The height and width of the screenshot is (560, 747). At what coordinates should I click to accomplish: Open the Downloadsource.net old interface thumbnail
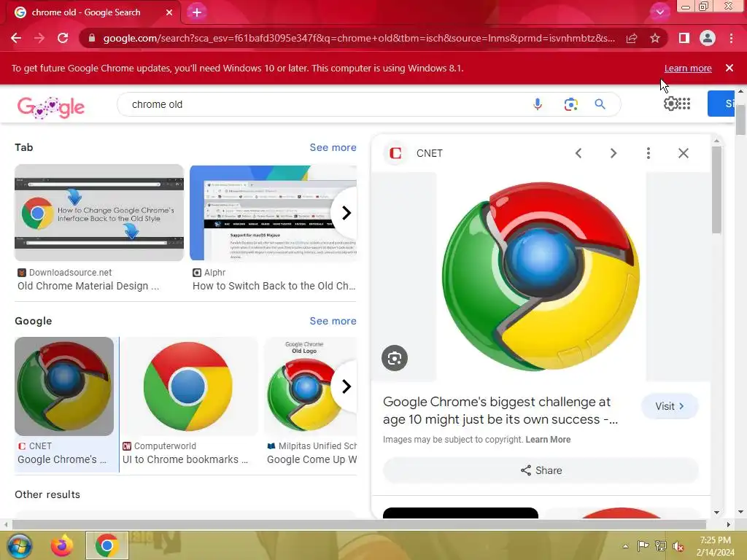coord(99,213)
